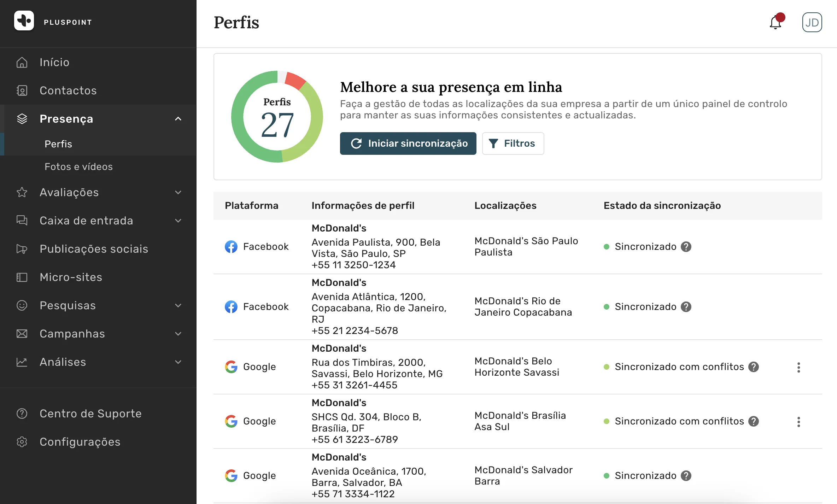Click the Google icon in Salvador Barra row

click(231, 476)
